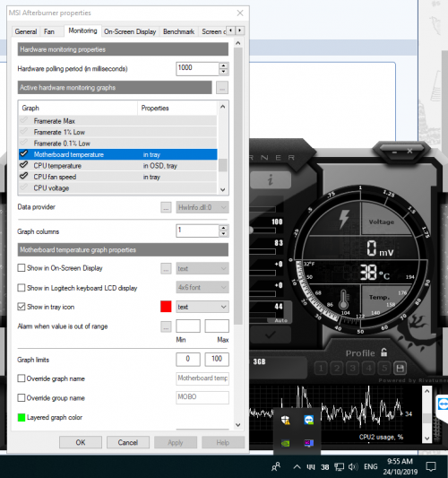Open the 4x6 font dropdown
The height and width of the screenshot is (478, 448).
tap(202, 287)
